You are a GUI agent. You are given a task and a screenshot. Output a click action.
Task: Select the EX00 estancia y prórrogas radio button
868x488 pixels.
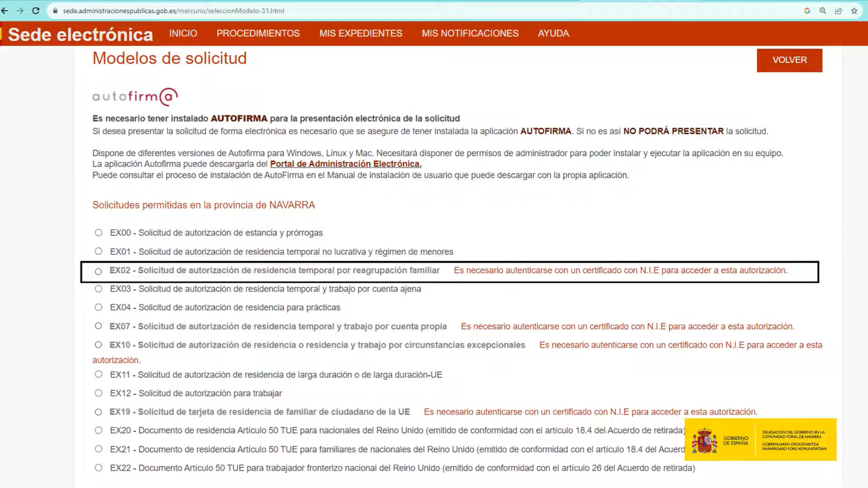tap(98, 233)
